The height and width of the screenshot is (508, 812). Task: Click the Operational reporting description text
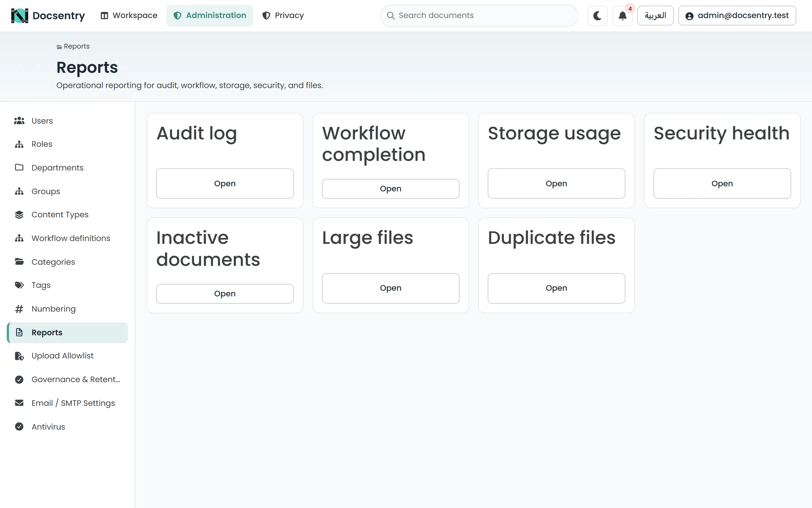click(x=189, y=85)
